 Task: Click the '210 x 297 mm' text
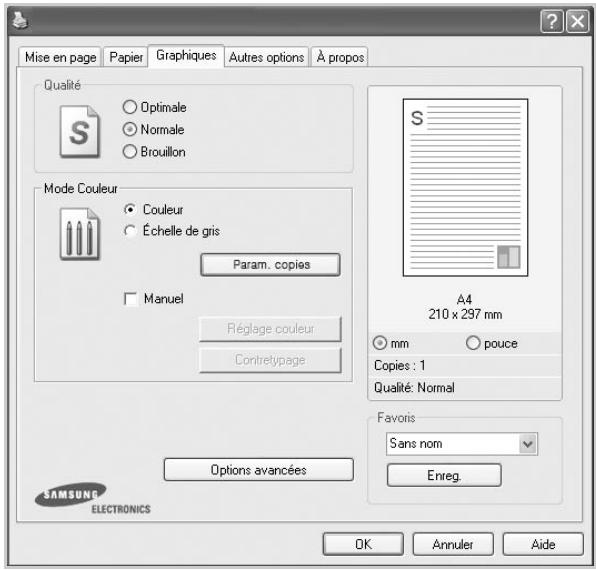(465, 314)
